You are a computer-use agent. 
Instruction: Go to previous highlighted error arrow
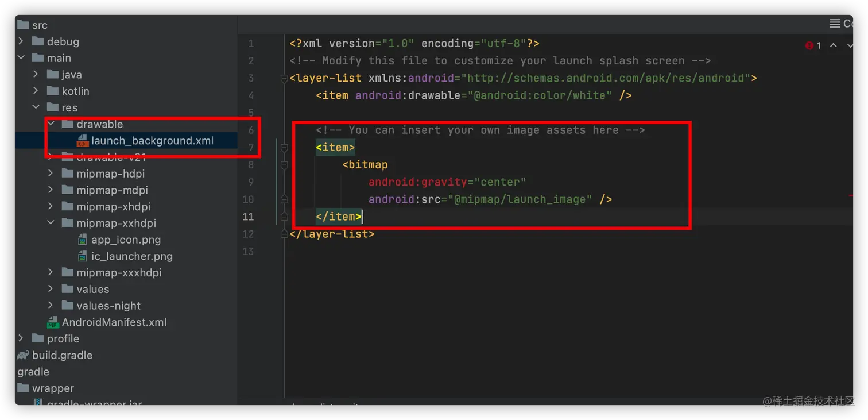834,45
